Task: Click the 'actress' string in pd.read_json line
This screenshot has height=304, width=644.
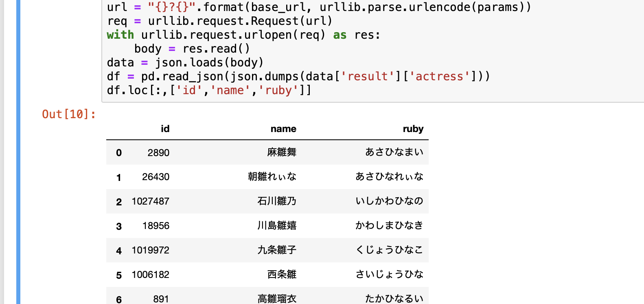Action: tap(439, 77)
